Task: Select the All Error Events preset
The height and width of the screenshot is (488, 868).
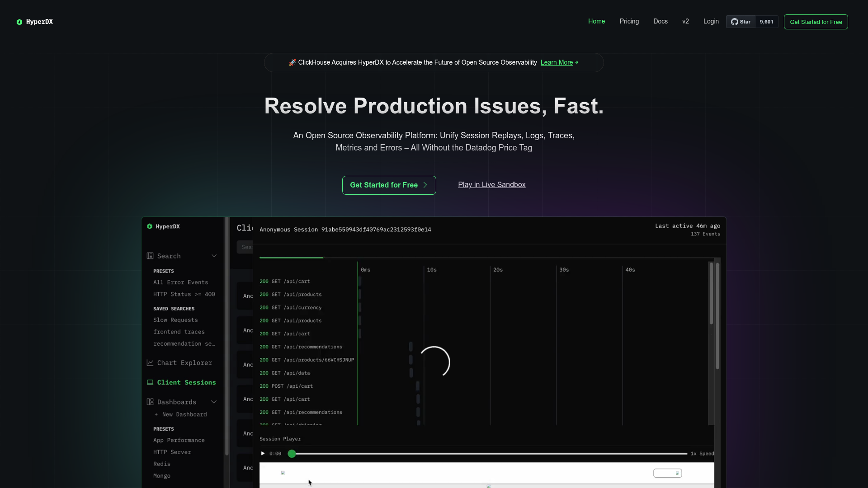Action: (180, 282)
